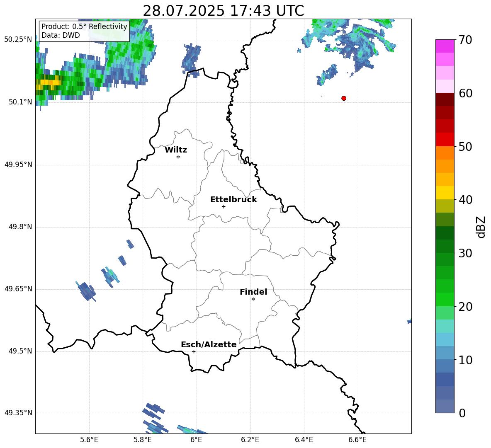The height and width of the screenshot is (448, 491).
Task: Click the 49.95°N latitude label
Action: click(18, 165)
